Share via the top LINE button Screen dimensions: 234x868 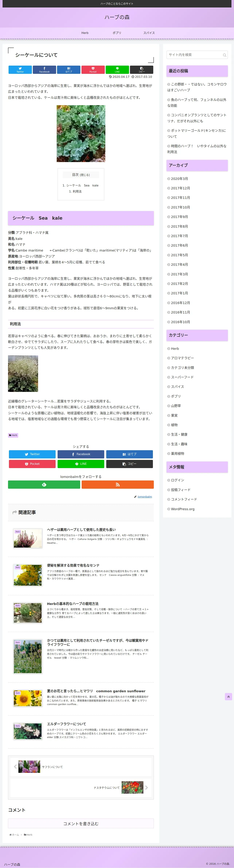tap(117, 70)
